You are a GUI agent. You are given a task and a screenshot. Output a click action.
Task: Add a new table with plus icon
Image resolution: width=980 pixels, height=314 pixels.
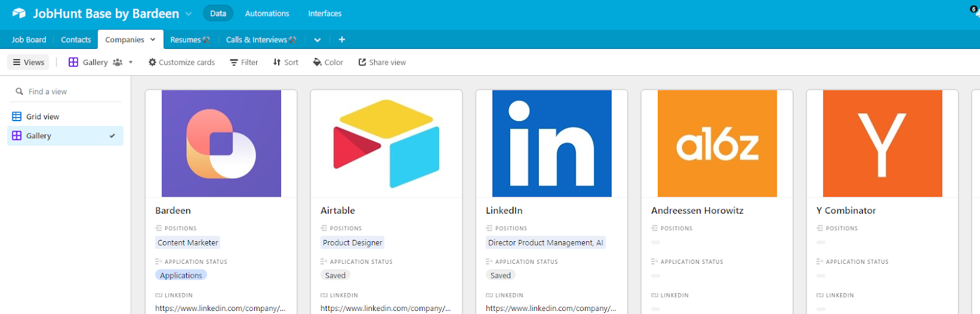click(342, 40)
